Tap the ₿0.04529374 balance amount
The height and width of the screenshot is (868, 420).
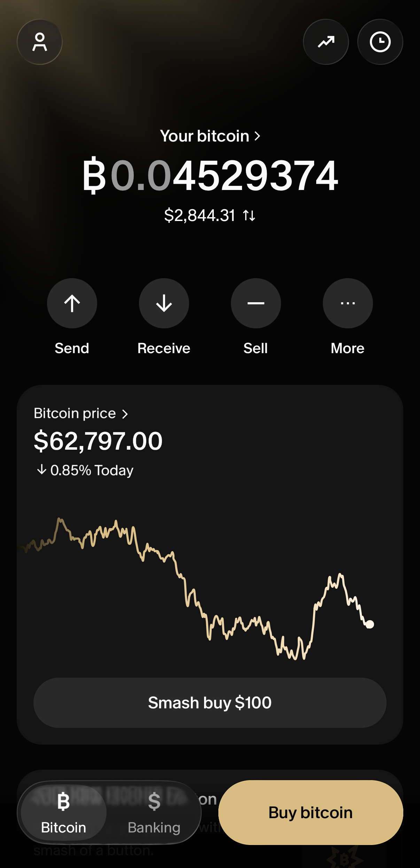[x=210, y=175]
